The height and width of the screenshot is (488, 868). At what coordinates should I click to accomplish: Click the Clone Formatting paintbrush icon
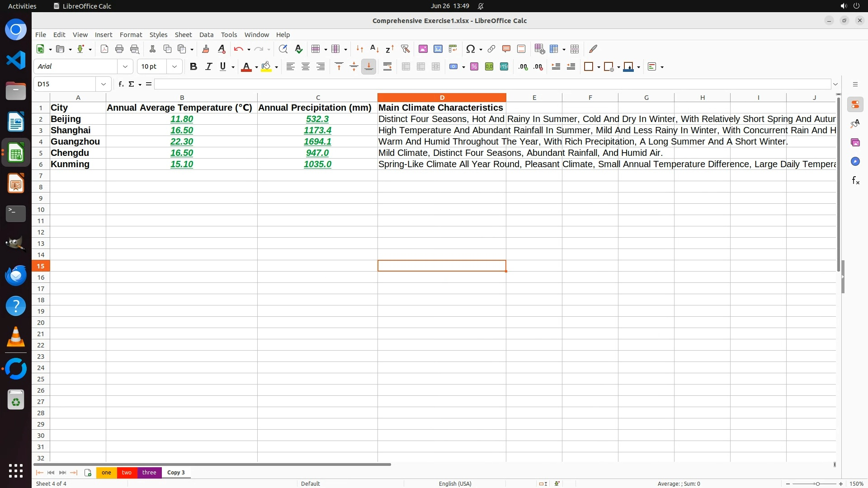coord(206,49)
